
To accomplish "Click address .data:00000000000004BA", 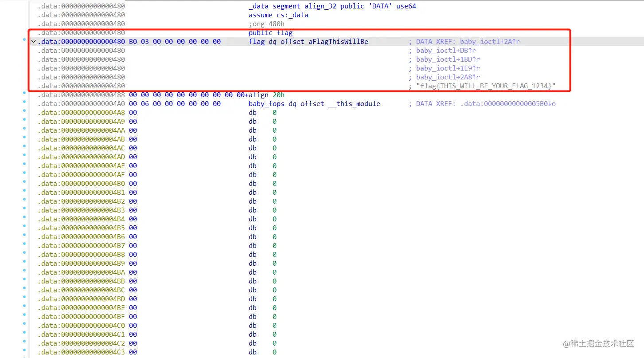I will [81, 272].
